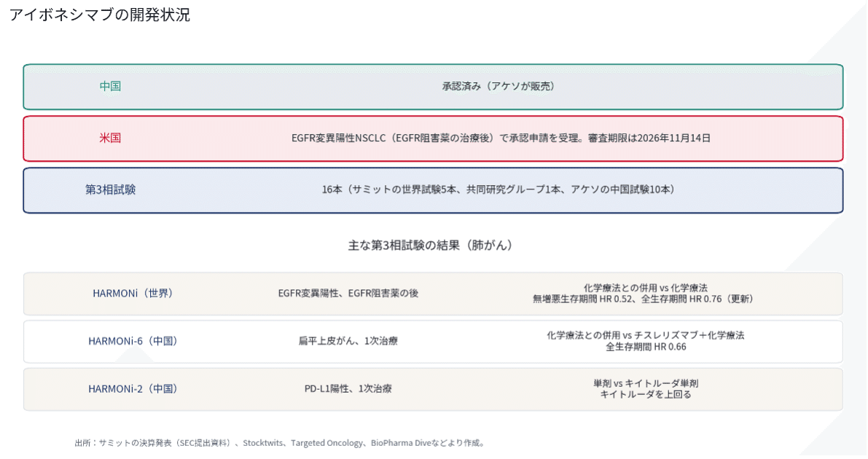Click the text 扁平上皮がん、1次治療
The height and width of the screenshot is (459, 868).
(348, 341)
